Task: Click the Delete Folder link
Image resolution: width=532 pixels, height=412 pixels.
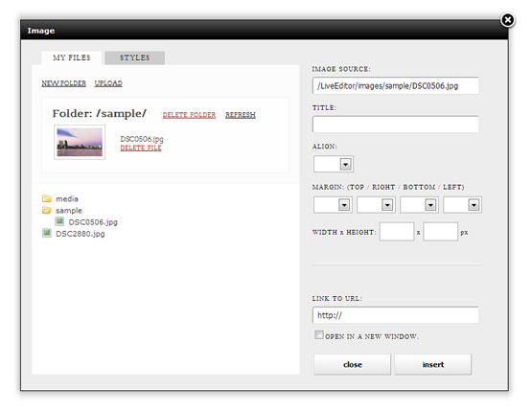Action: (189, 115)
